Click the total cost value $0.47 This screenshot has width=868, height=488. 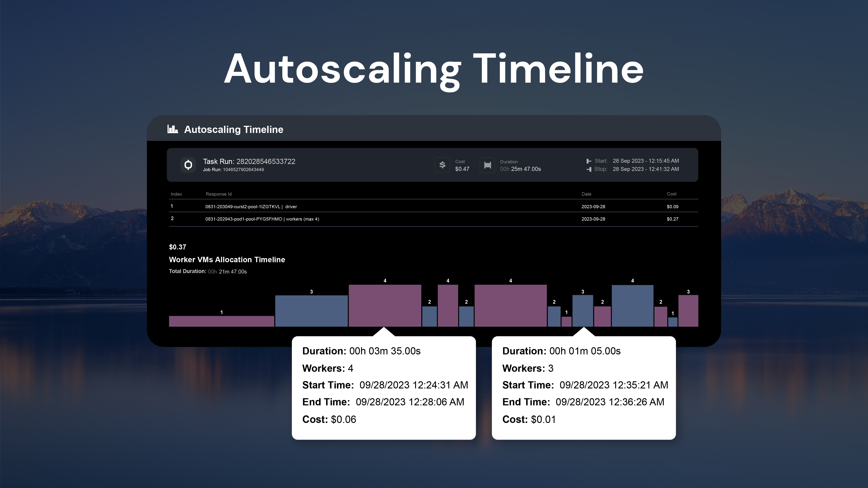pyautogui.click(x=462, y=169)
